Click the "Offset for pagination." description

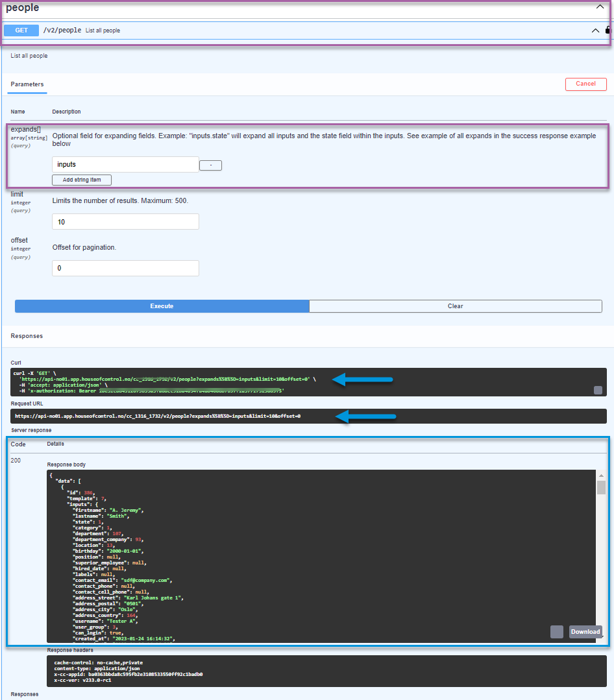(84, 247)
